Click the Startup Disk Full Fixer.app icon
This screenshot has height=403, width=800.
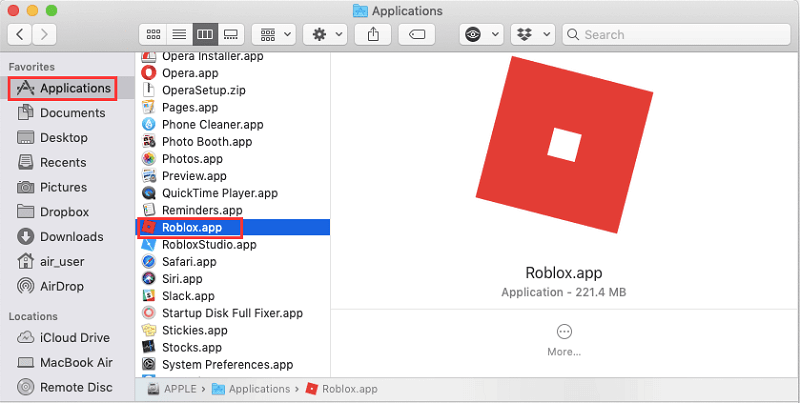(148, 313)
